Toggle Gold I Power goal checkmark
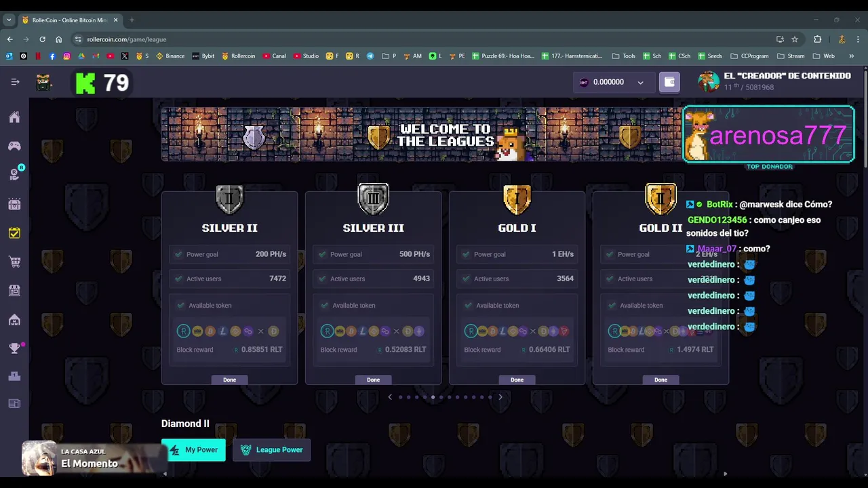Screen dimensions: 868x488 point(466,254)
